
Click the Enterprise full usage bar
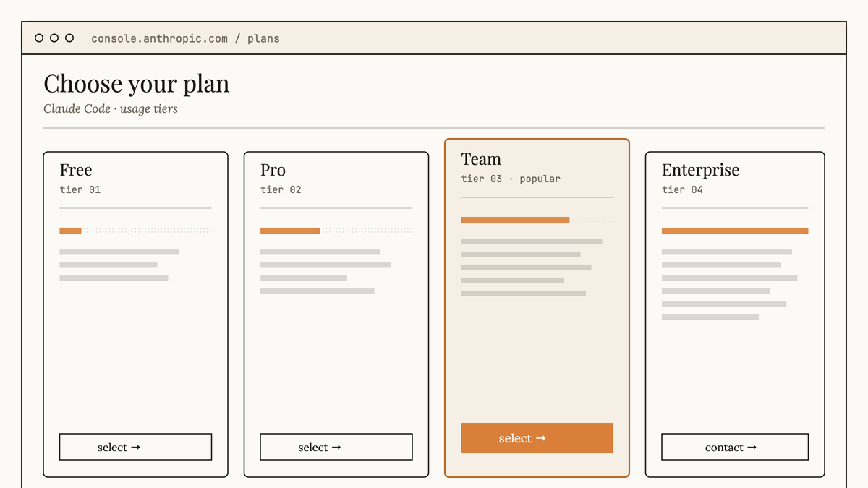click(x=735, y=231)
